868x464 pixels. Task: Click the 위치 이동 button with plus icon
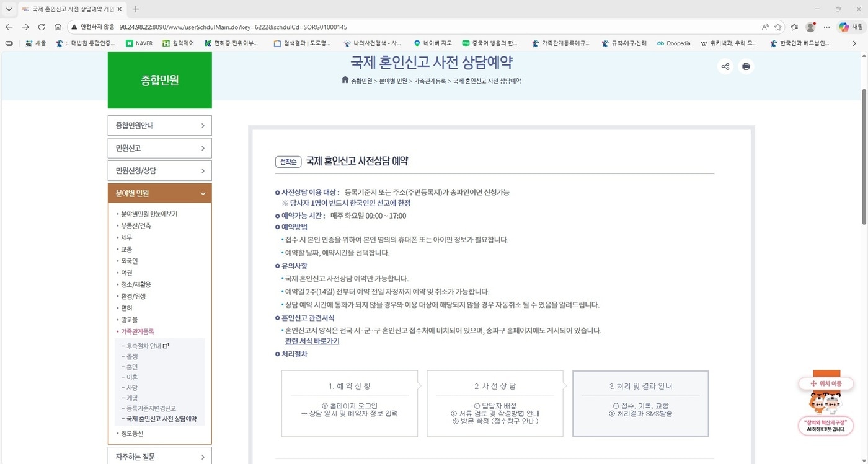coord(826,383)
